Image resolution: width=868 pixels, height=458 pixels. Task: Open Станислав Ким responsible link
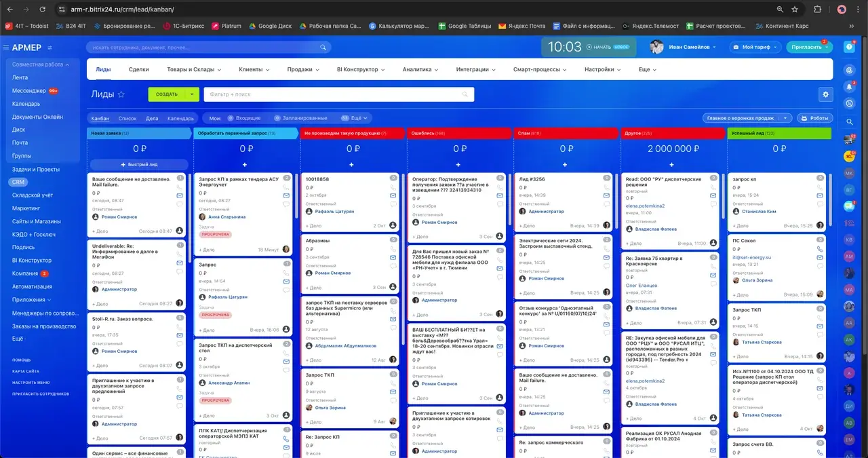(x=759, y=211)
